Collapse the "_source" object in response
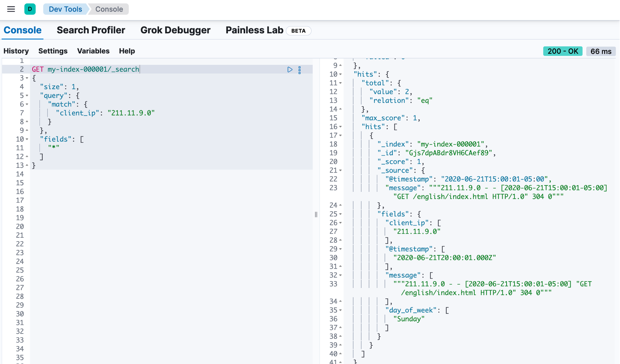The width and height of the screenshot is (620, 364). pyautogui.click(x=340, y=171)
